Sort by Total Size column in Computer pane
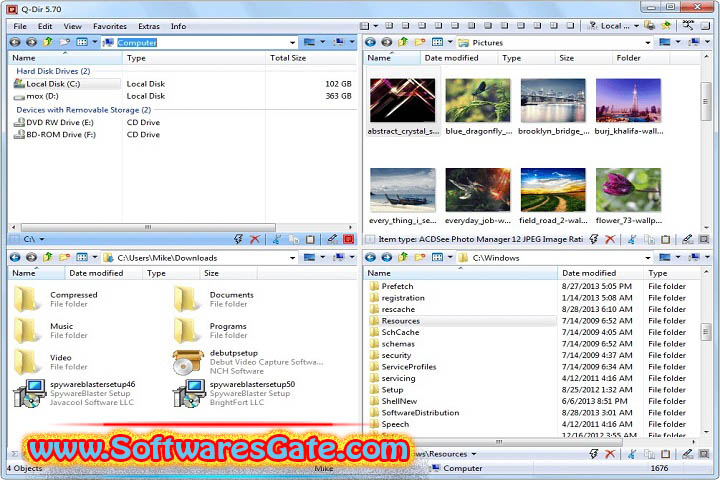The height and width of the screenshot is (480, 720). click(x=310, y=58)
